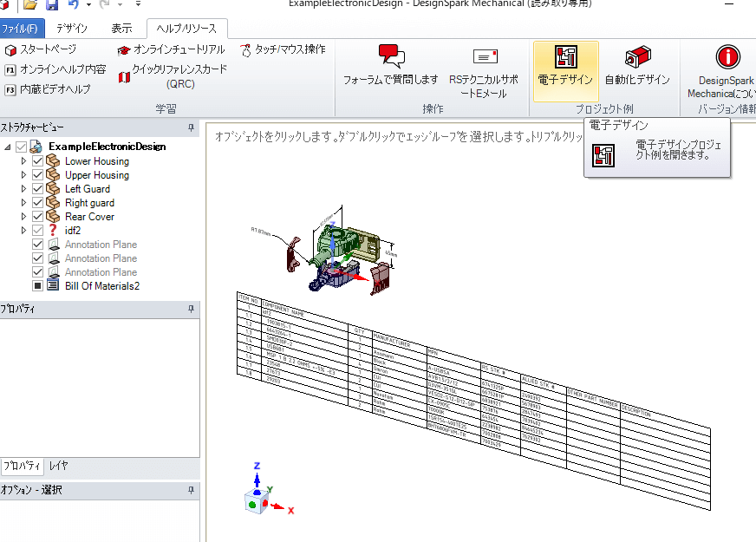The height and width of the screenshot is (542, 756).
Task: Click the ExampleElectronicDesign document icon in the tree
Action: pos(36,147)
